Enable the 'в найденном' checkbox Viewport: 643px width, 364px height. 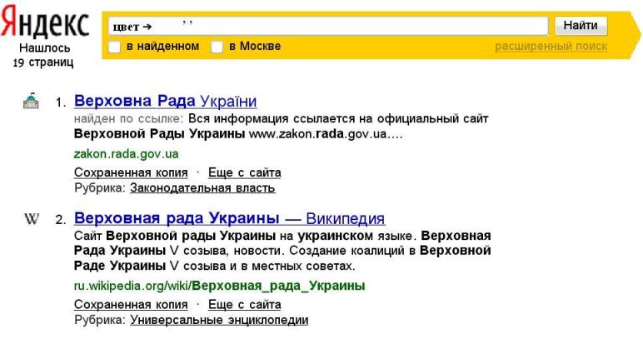(x=114, y=47)
